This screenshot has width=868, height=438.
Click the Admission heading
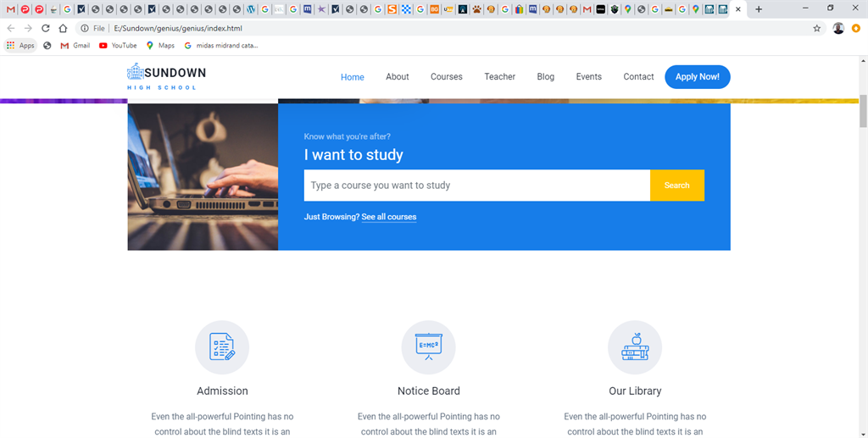(x=222, y=391)
